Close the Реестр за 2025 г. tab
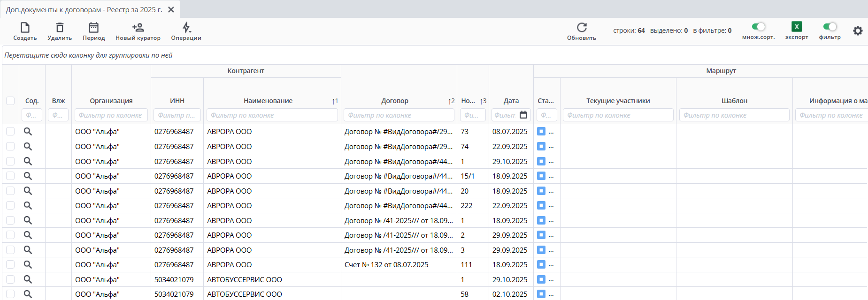 point(171,9)
